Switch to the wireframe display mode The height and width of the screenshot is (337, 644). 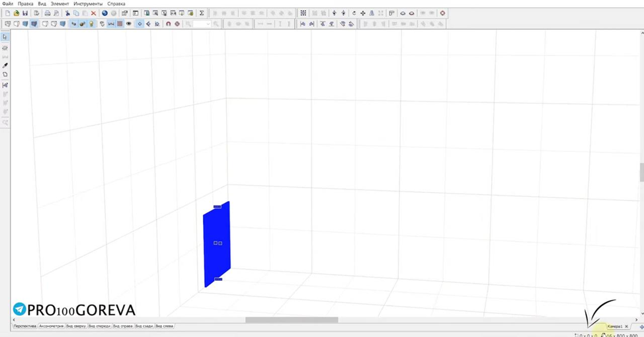(7, 24)
